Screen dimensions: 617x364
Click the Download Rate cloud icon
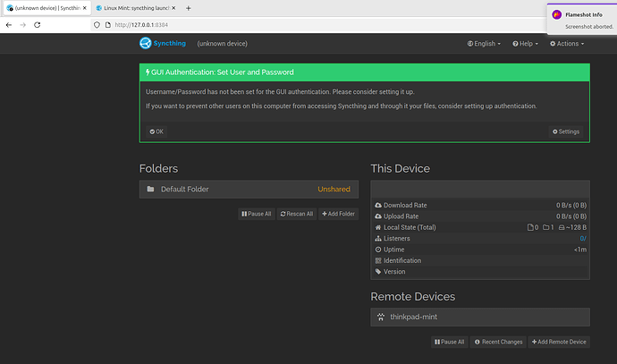(x=378, y=205)
